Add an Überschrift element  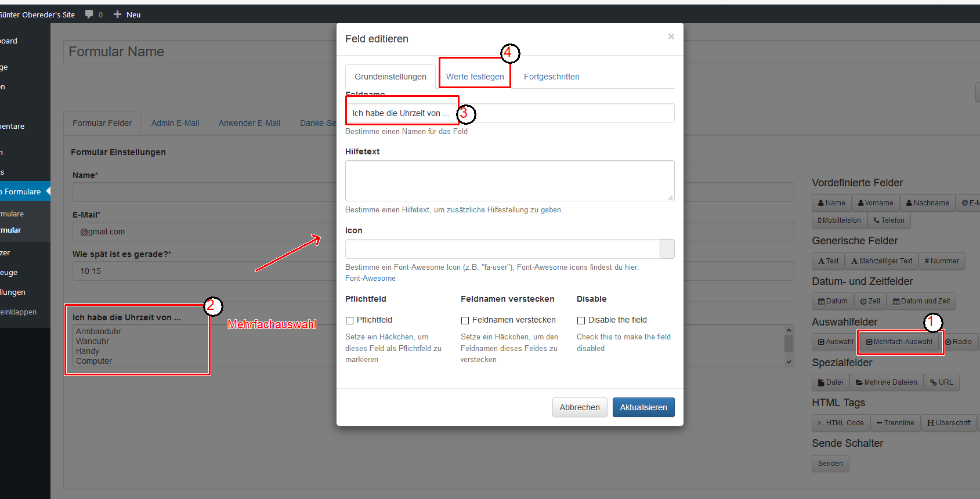coord(949,423)
